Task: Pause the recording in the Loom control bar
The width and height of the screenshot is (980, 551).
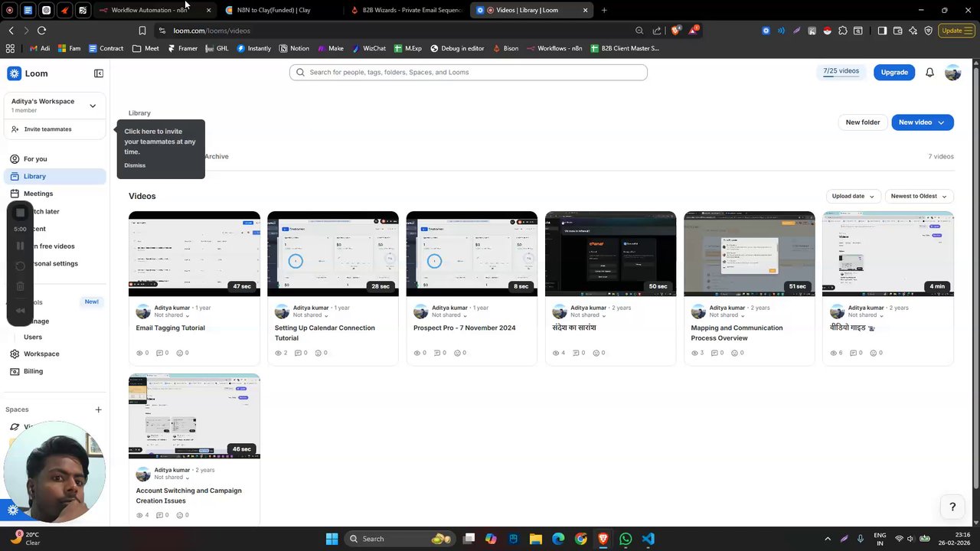Action: tap(21, 246)
